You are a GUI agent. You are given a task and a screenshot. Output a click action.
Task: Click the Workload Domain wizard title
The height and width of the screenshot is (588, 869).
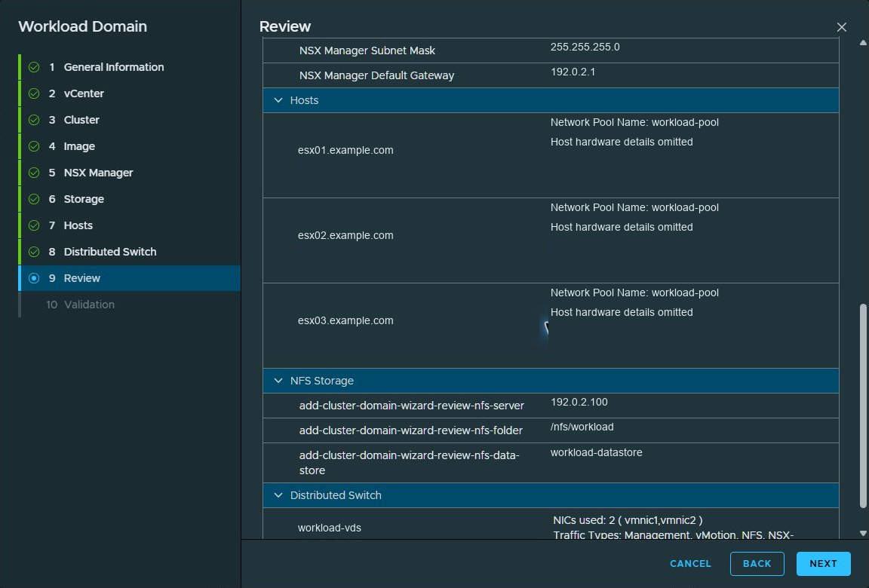click(x=82, y=26)
